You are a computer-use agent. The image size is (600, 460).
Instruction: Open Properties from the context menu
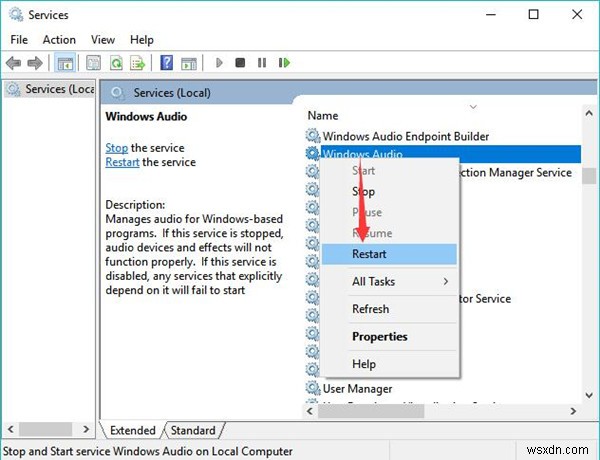(389, 337)
